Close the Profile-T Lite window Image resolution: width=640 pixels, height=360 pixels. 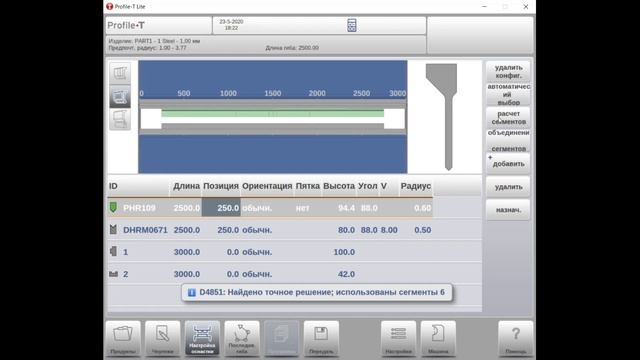click(x=526, y=7)
